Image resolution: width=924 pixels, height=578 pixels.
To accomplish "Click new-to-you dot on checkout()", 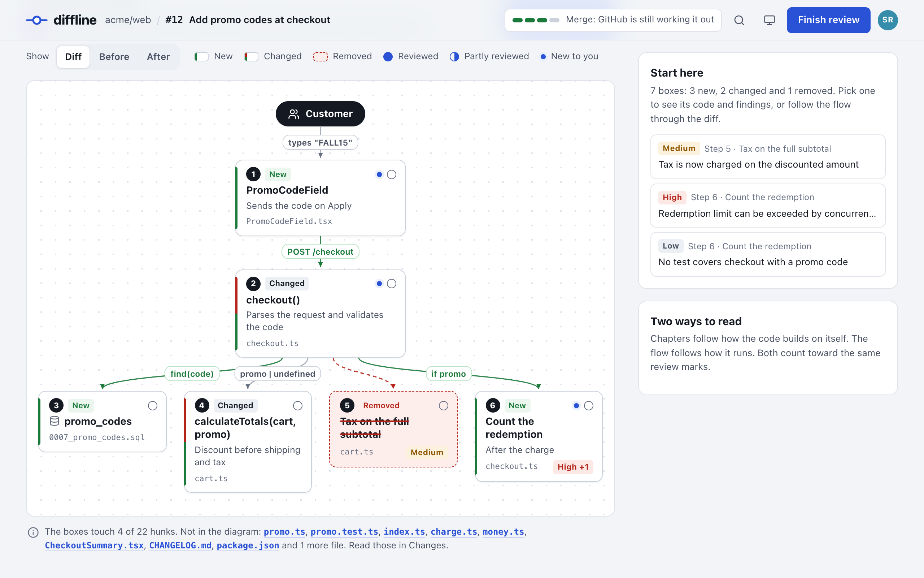I will tap(379, 284).
